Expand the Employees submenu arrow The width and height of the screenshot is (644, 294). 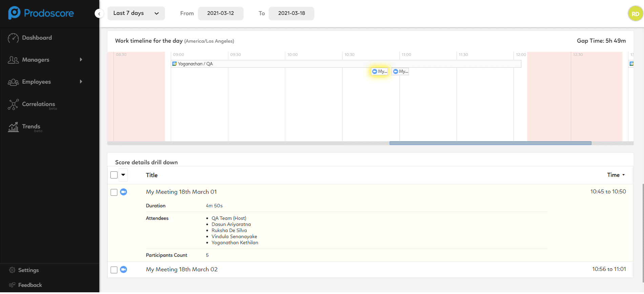81,82
